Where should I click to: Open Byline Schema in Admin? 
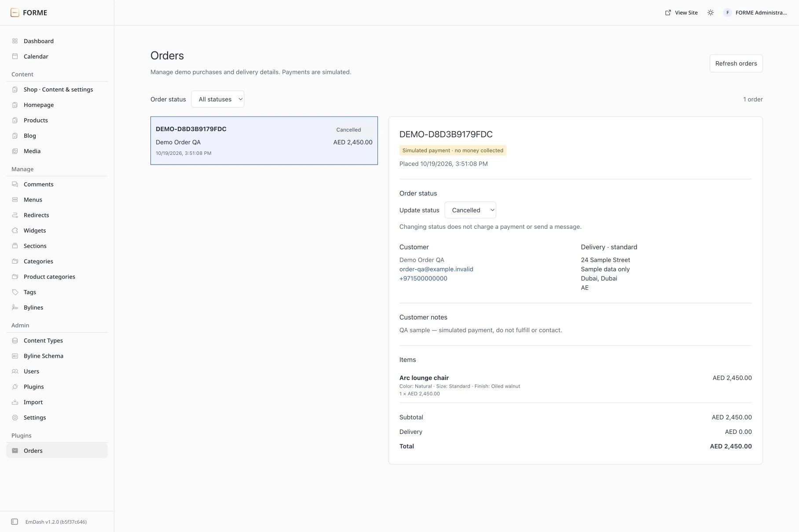(57, 356)
